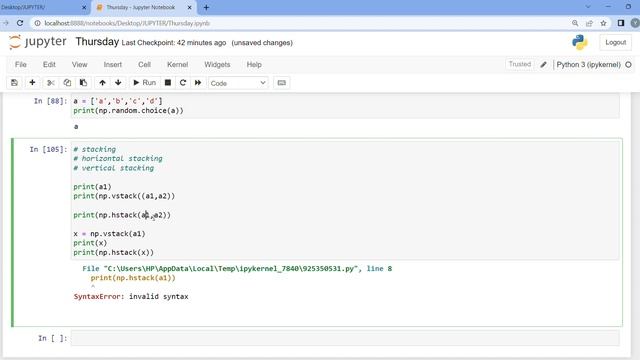The height and width of the screenshot is (360, 640).
Task: Click the pencil edit mode icon
Action: (543, 64)
